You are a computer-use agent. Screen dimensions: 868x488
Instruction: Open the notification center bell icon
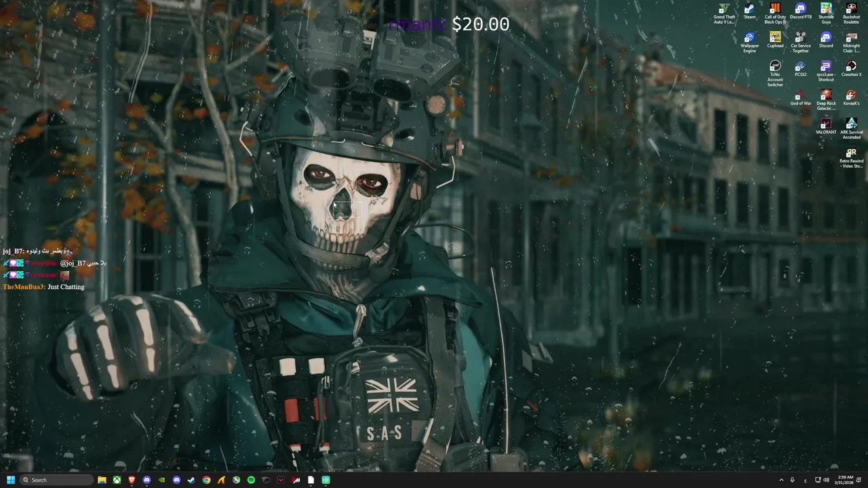[x=859, y=480]
